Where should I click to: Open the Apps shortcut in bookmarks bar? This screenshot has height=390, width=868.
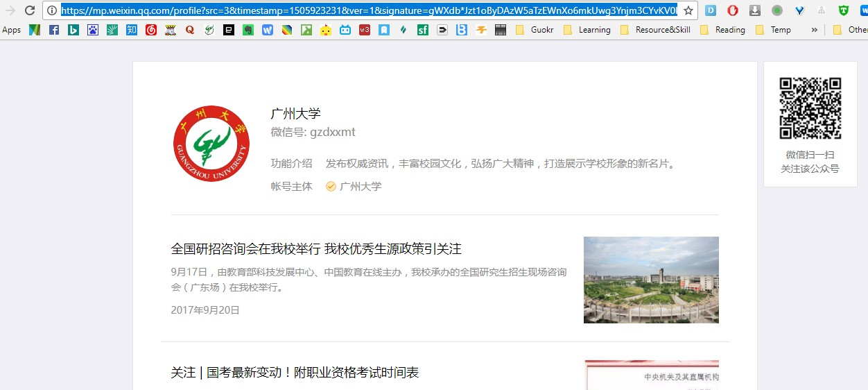[12, 30]
